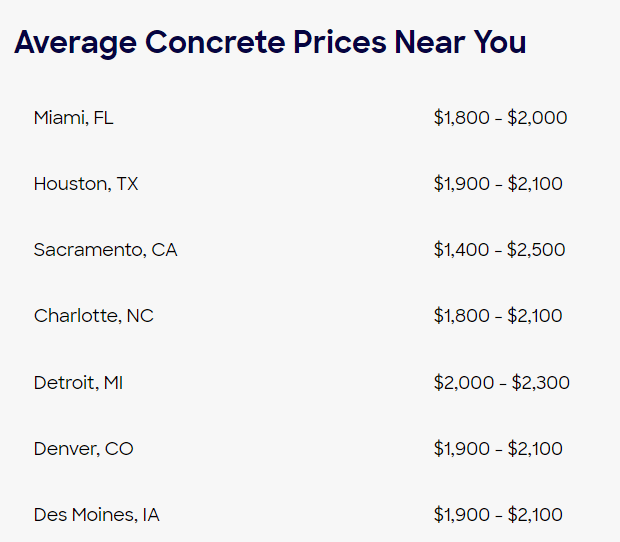Screen dimensions: 620x542
Task: Click the Des Moines price range in its row
Action: [x=498, y=515]
